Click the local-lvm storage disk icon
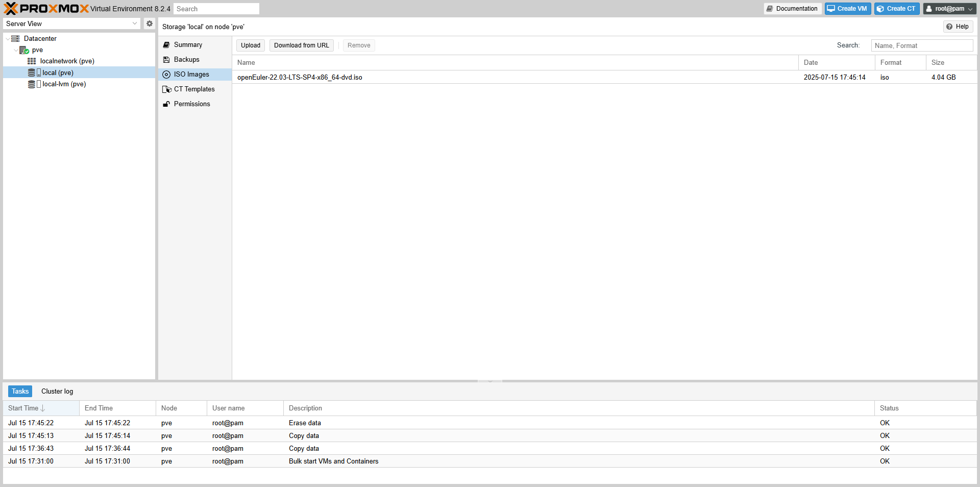980x487 pixels. tap(32, 84)
